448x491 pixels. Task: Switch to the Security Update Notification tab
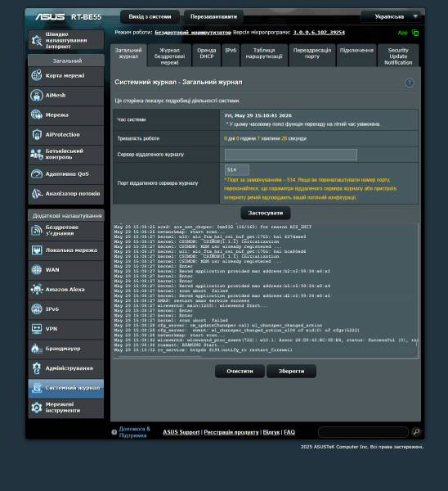tap(398, 56)
